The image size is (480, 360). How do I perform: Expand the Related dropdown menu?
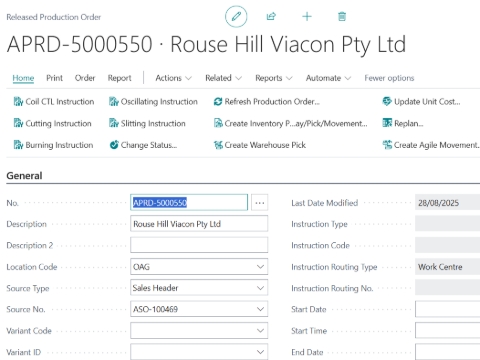[223, 78]
